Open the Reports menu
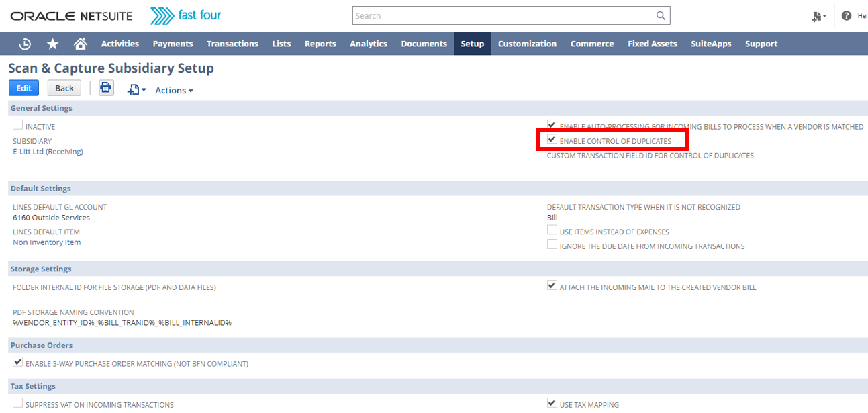868x413 pixels. pyautogui.click(x=320, y=44)
